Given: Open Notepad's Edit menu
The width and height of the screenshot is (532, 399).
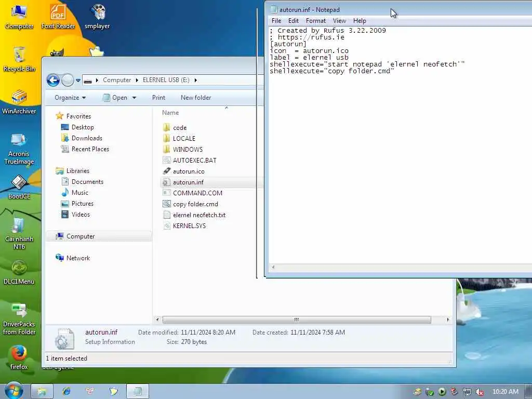Looking at the screenshot, I should click(x=293, y=21).
